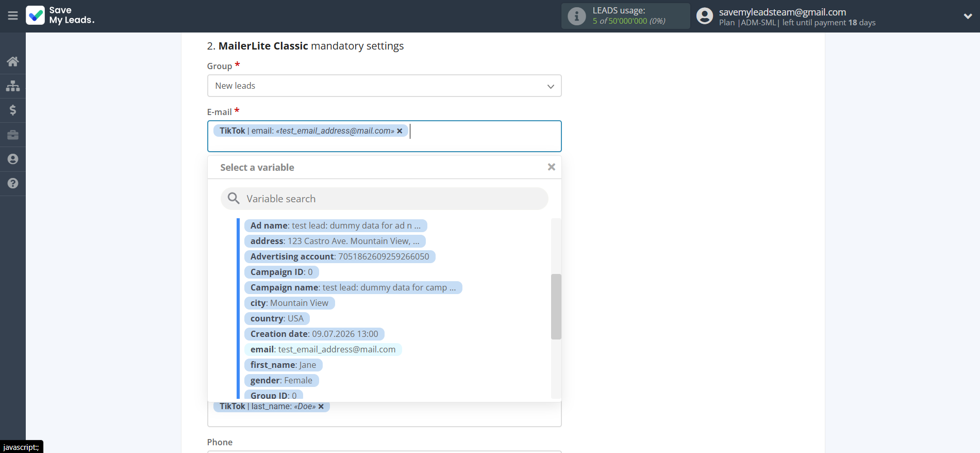980x453 pixels.
Task: Close the Select a variable panel
Action: coord(551,167)
